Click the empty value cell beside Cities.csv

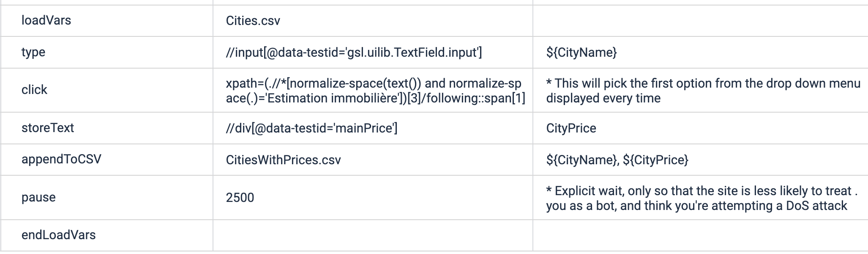point(699,21)
